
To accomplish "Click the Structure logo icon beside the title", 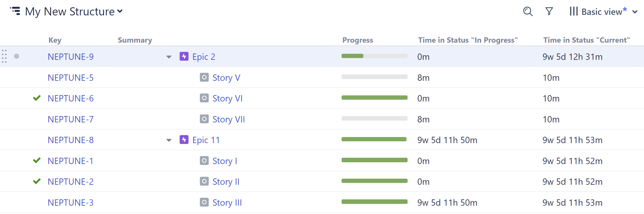I will 15,11.
